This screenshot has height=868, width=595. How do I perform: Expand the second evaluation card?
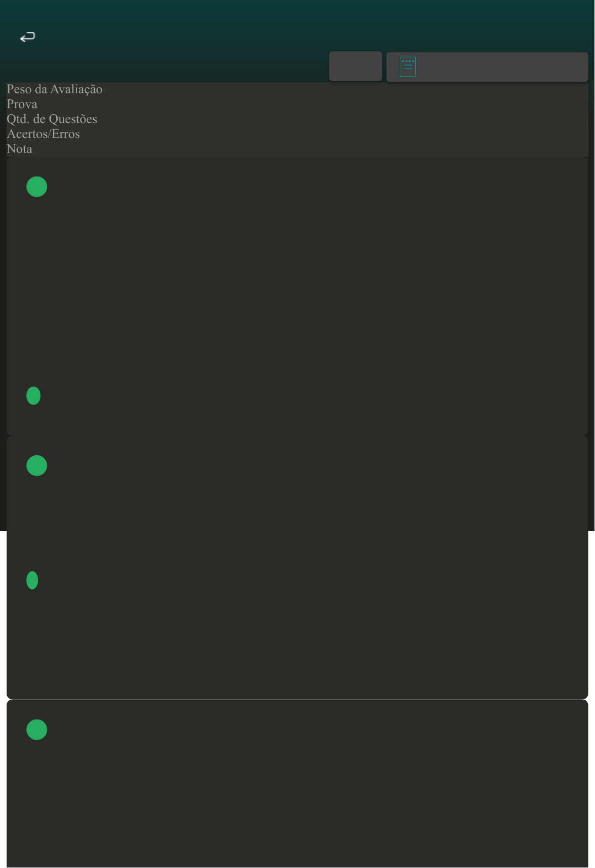[297, 567]
